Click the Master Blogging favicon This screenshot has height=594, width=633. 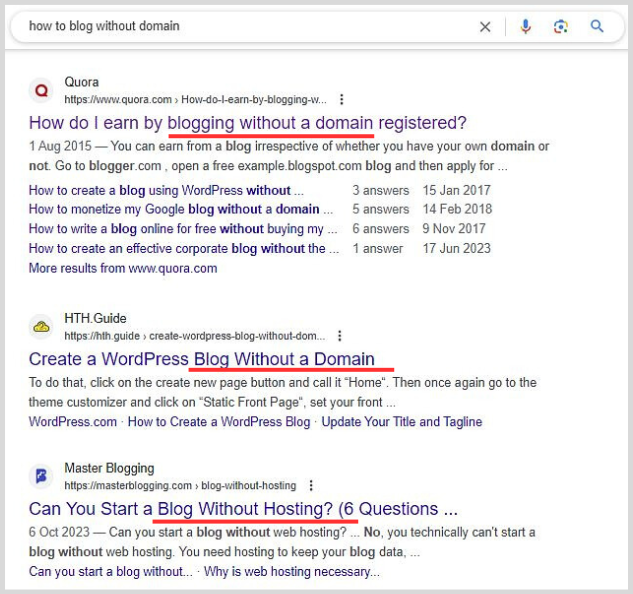[x=41, y=476]
